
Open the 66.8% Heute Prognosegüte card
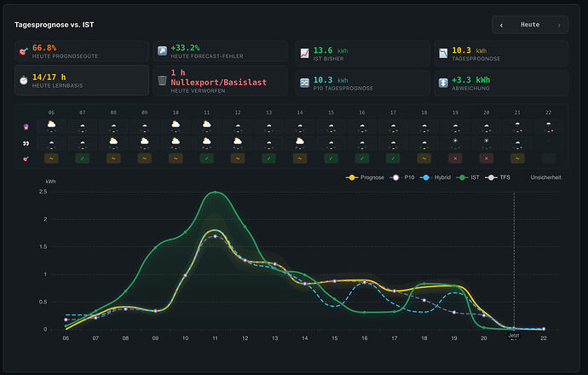click(x=82, y=51)
